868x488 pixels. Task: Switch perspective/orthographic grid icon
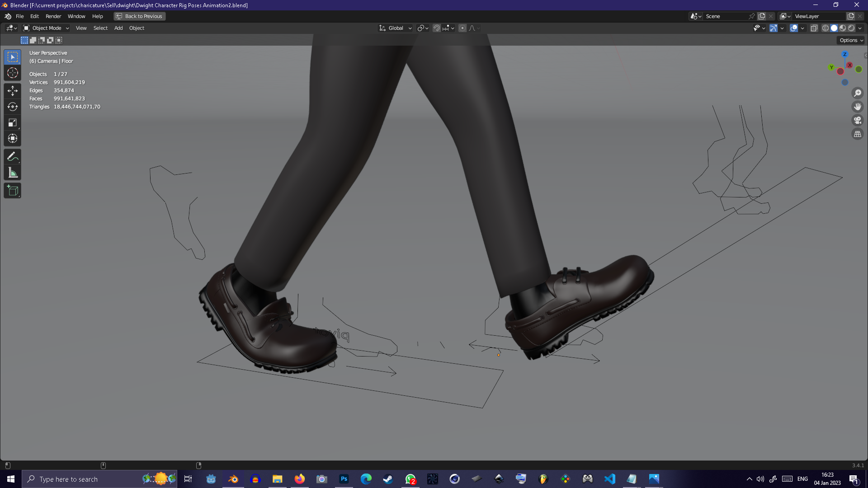[858, 134]
